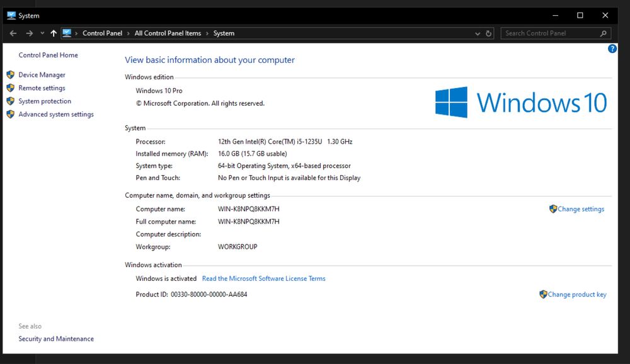The height and width of the screenshot is (364, 630).
Task: Go up one level with Up arrow
Action: click(54, 33)
